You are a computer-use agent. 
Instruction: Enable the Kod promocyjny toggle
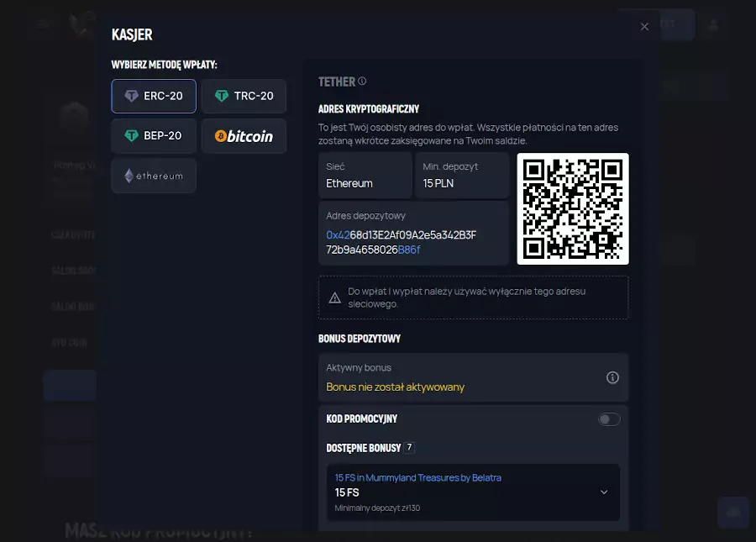[609, 419]
